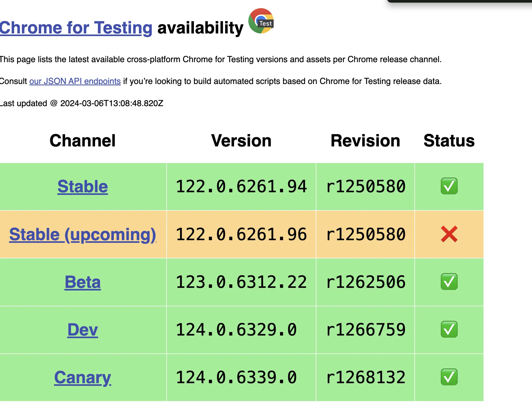Select revision r1250580 in Stable (upcoming) row
Screen dimensions: 532x404
coord(366,234)
